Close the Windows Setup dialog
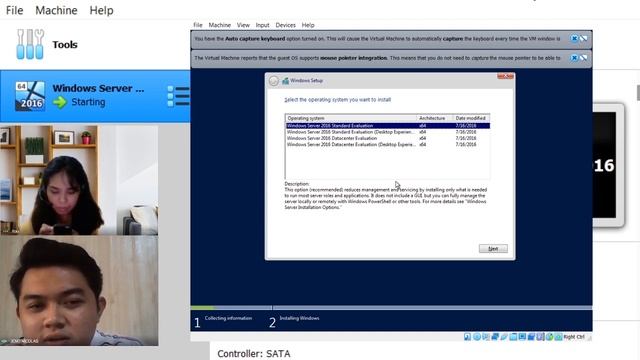Screen dimensions: 640x360 [x=505, y=76]
